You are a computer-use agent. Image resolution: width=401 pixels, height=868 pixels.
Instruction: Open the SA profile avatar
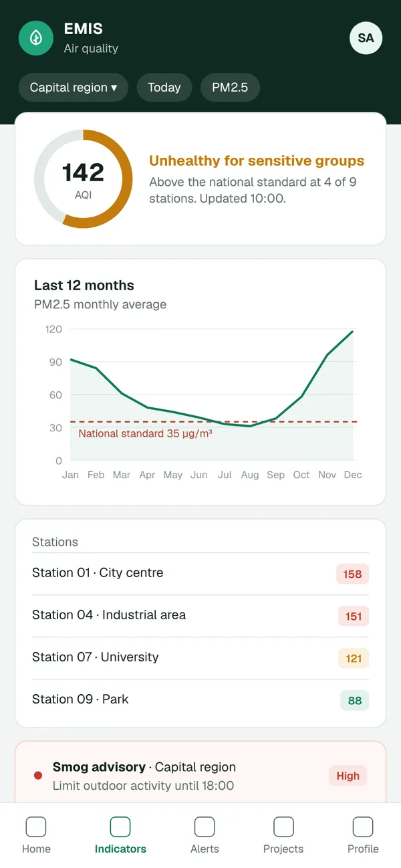coord(366,38)
